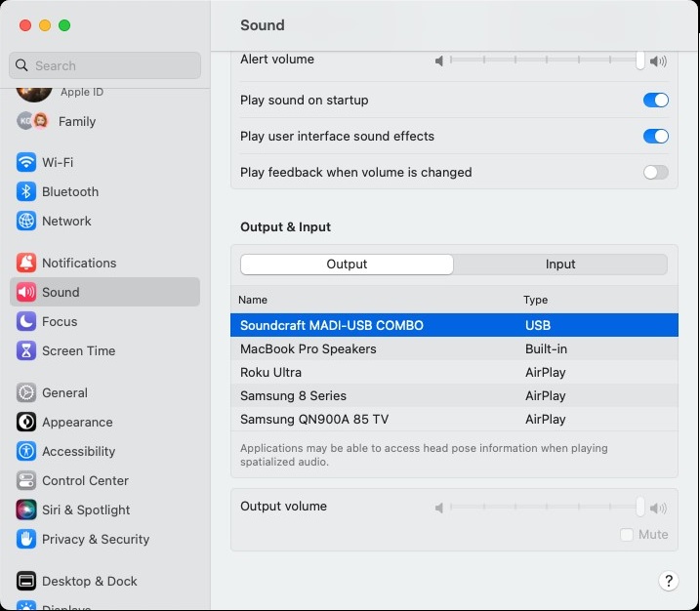700x611 pixels.
Task: Click the Privacy & Security hand icon
Action: click(x=26, y=539)
